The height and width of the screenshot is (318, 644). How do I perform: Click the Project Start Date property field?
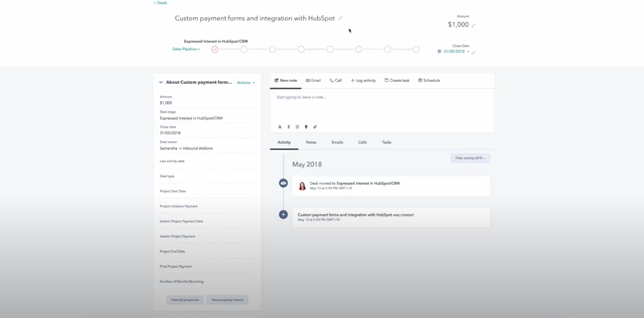(x=207, y=191)
